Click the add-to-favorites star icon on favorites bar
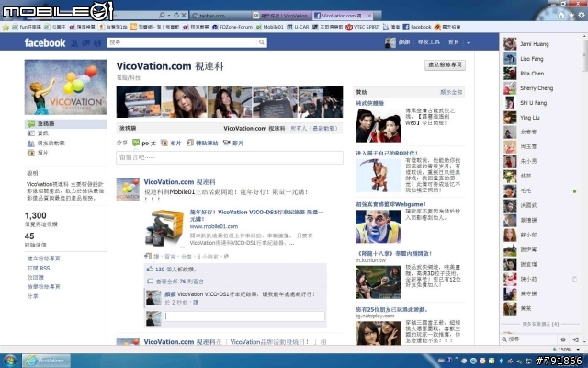This screenshot has height=368, width=588. coord(6,27)
